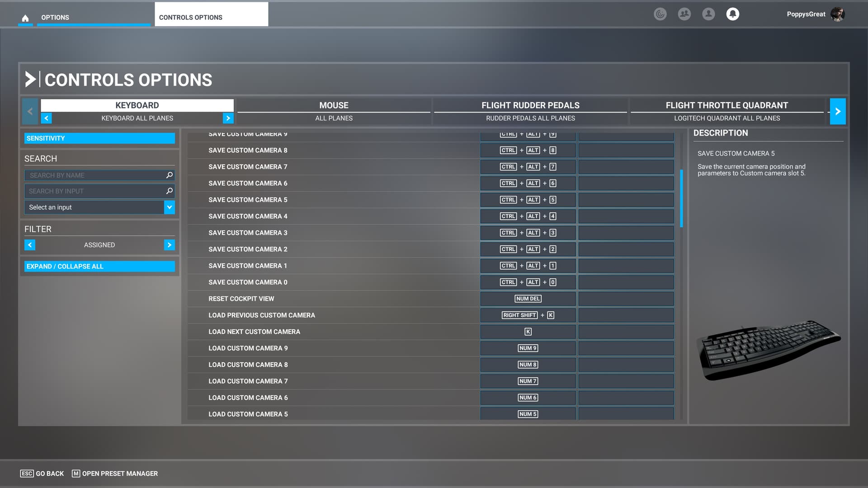Click the user profile silhouette icon
The height and width of the screenshot is (488, 868).
(708, 14)
